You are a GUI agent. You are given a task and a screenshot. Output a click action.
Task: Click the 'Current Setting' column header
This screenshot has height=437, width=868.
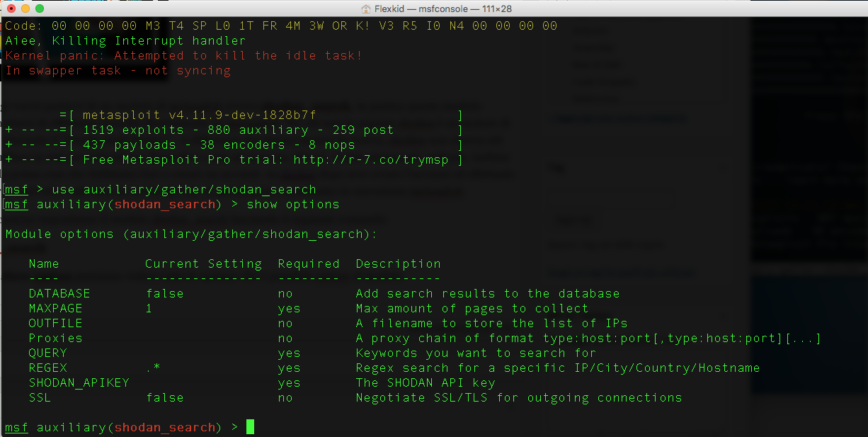click(x=203, y=263)
